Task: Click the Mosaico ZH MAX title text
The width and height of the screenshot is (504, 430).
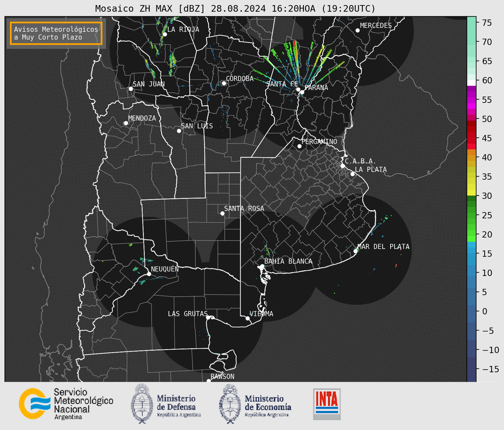Action: click(x=235, y=8)
